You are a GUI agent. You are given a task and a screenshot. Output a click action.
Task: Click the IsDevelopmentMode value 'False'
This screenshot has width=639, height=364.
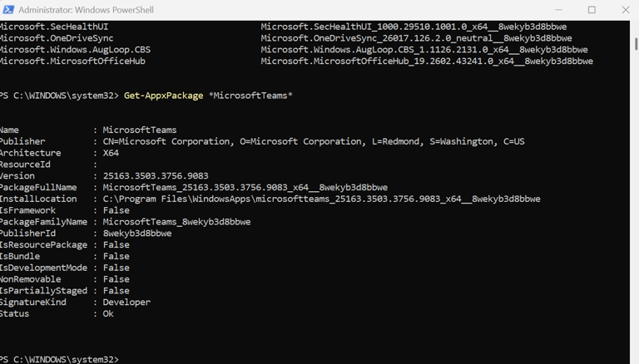point(116,268)
